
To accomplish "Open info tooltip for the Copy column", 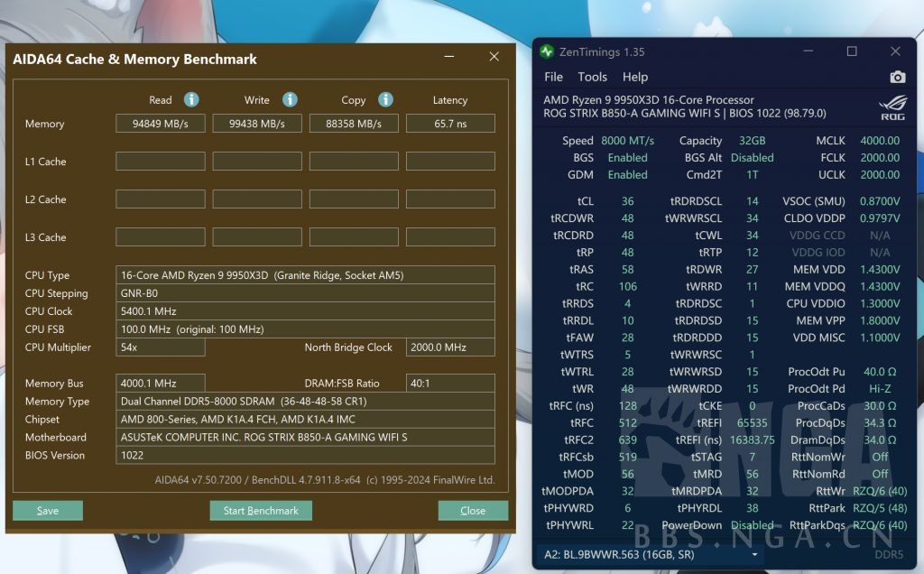I will [x=385, y=99].
